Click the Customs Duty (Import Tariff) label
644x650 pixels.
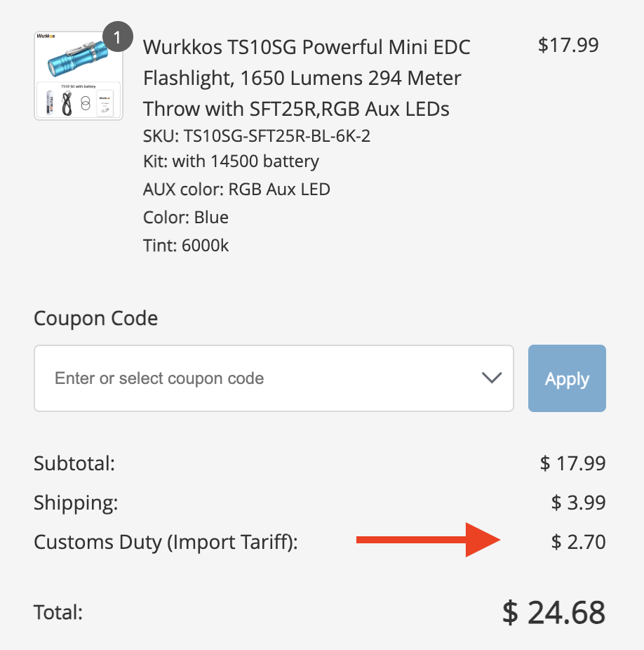(x=166, y=542)
